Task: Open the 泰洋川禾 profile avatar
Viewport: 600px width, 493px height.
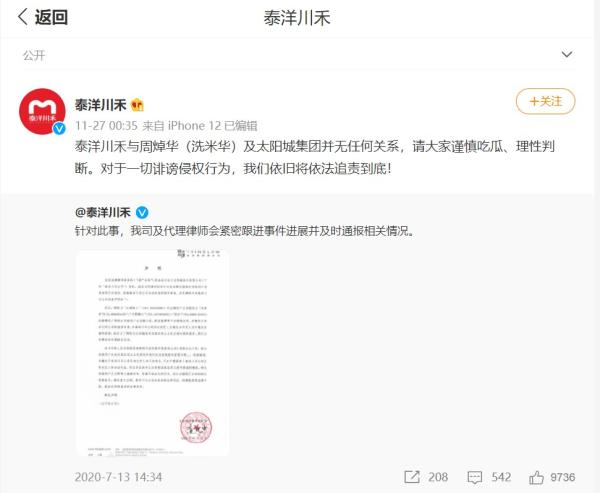Action: (42, 111)
